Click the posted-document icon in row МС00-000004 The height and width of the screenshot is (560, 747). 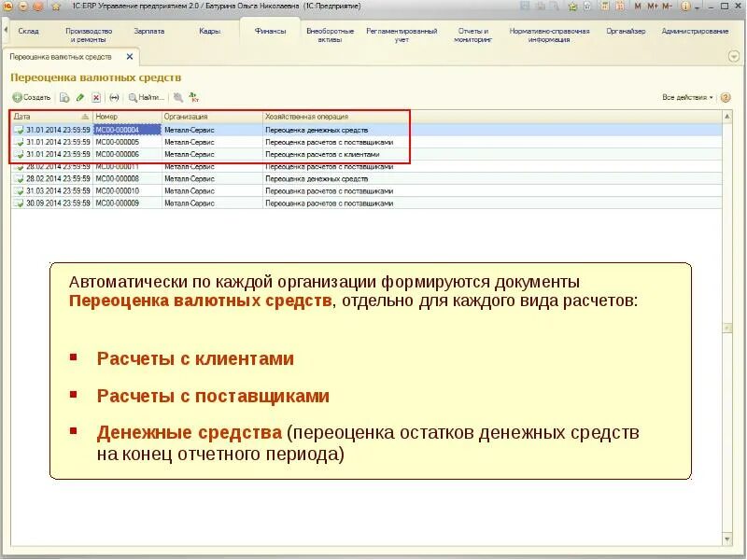pos(19,130)
